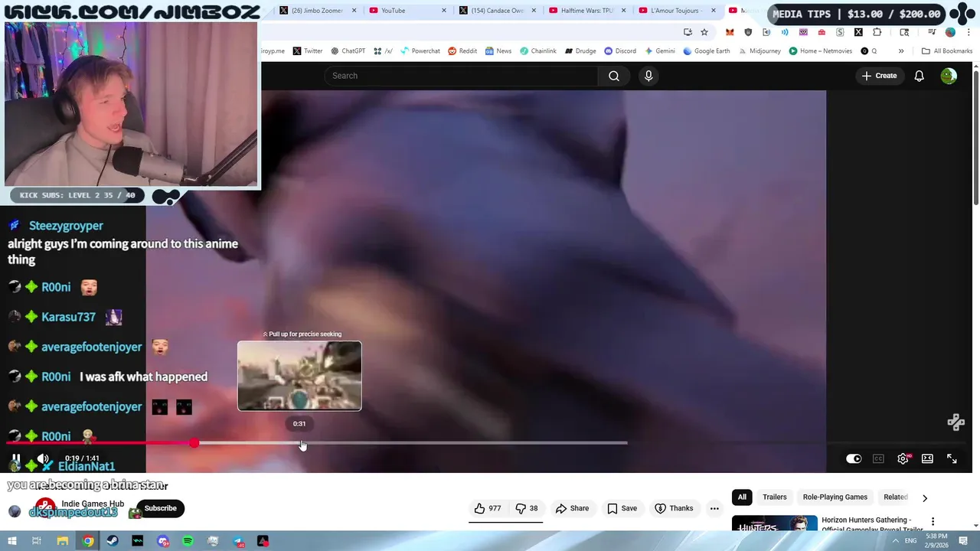Open the YouTube account avatar menu
This screenshot has width=980, height=551.
point(949,76)
